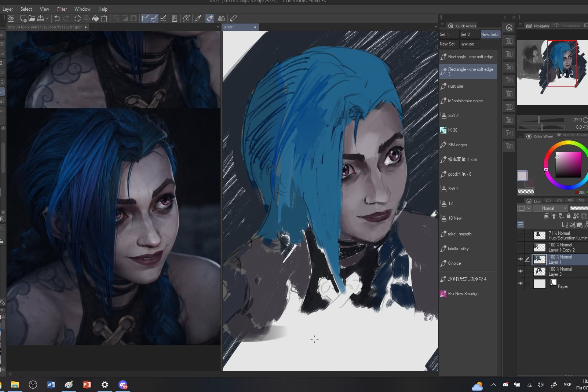Select the eraser icon in command bar

coord(233,18)
